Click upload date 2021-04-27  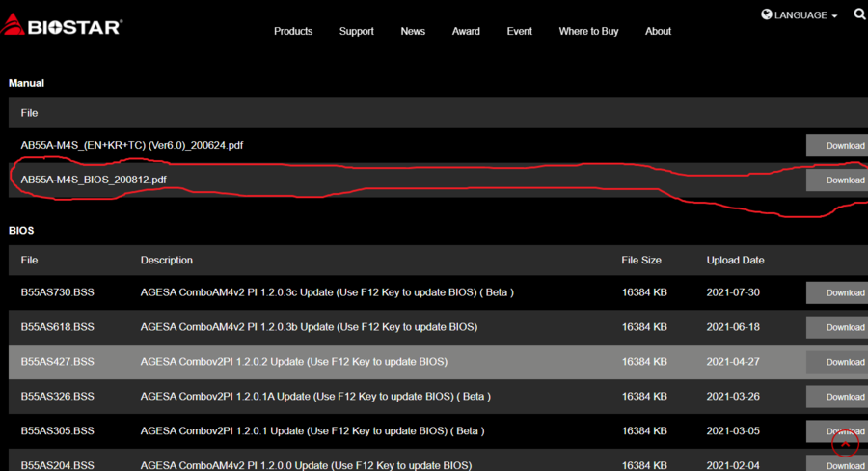click(x=733, y=361)
